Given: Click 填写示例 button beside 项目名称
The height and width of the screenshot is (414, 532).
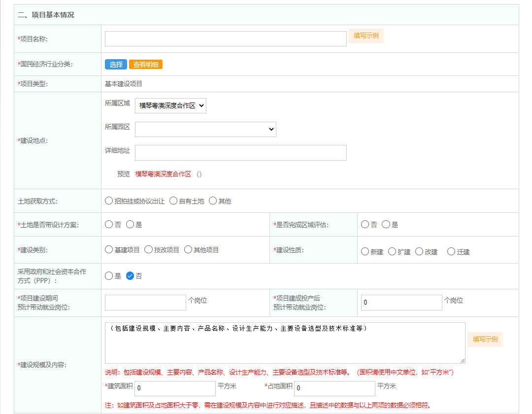Looking at the screenshot, I should coord(366,36).
